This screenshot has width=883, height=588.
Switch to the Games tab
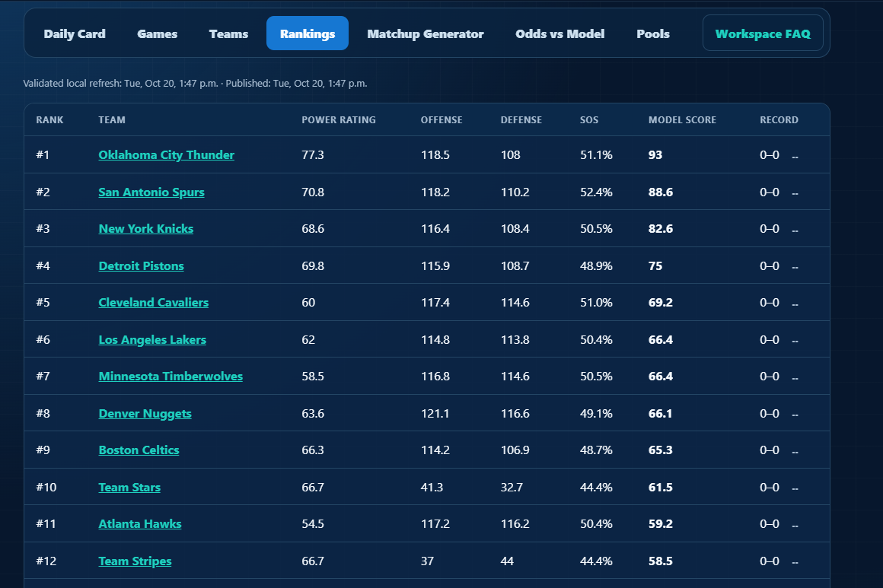[157, 33]
